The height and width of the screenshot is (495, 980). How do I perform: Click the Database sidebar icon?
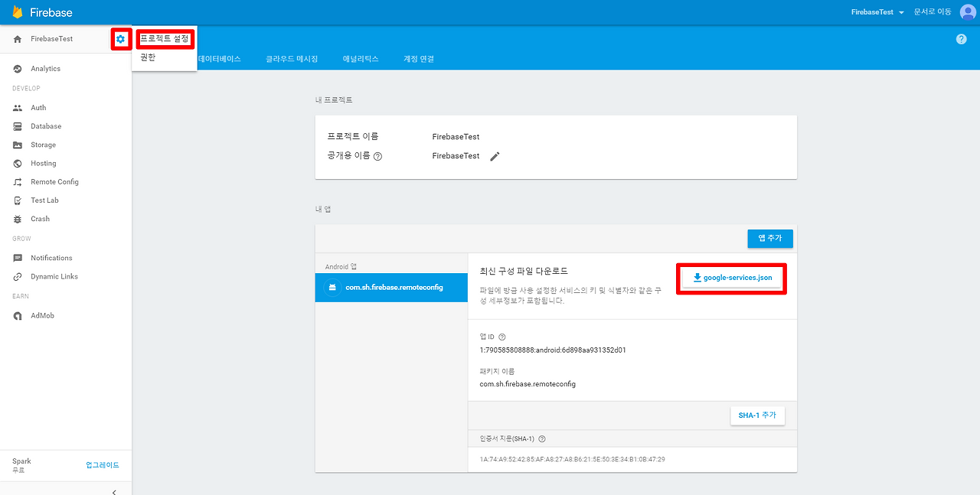(18, 126)
